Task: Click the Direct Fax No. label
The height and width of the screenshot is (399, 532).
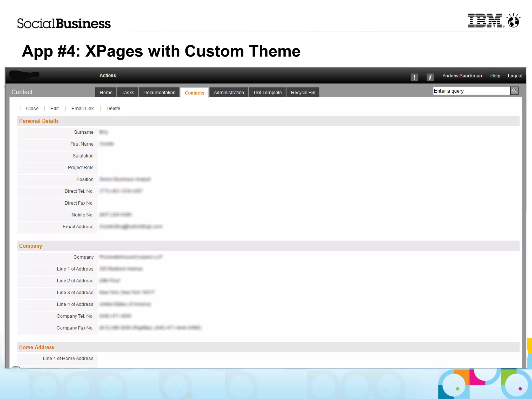Action: pos(79,203)
